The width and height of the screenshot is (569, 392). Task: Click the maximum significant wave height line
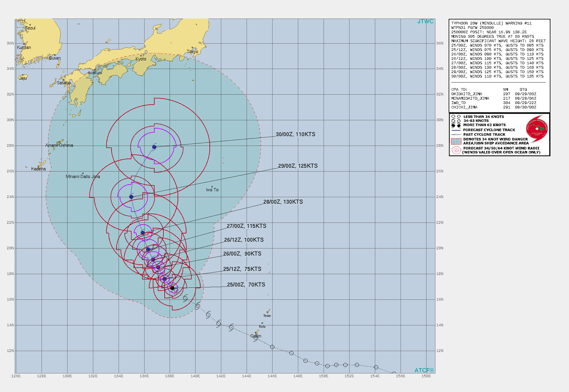498,41
